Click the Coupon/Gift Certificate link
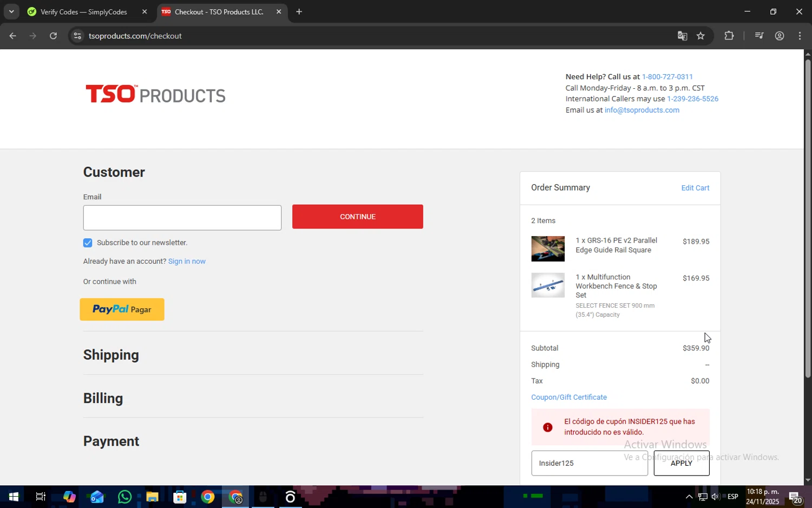This screenshot has height=508, width=812. coord(569,397)
